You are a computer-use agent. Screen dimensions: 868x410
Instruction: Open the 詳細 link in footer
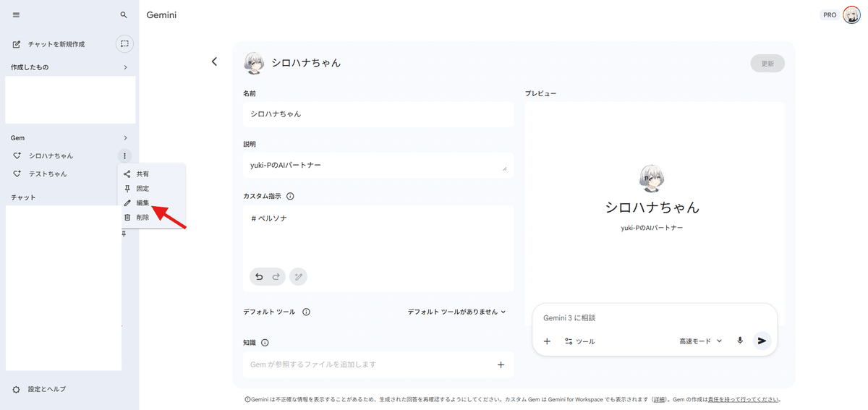[x=659, y=399]
